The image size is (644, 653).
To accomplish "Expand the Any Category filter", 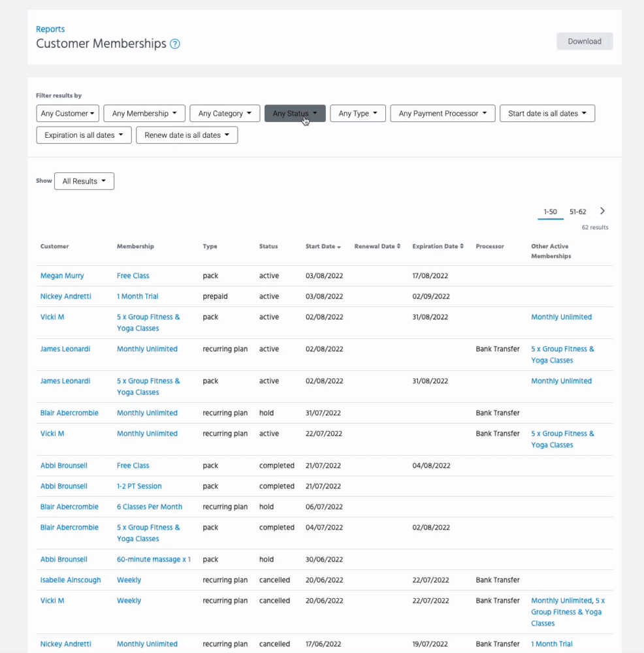I will (x=225, y=114).
